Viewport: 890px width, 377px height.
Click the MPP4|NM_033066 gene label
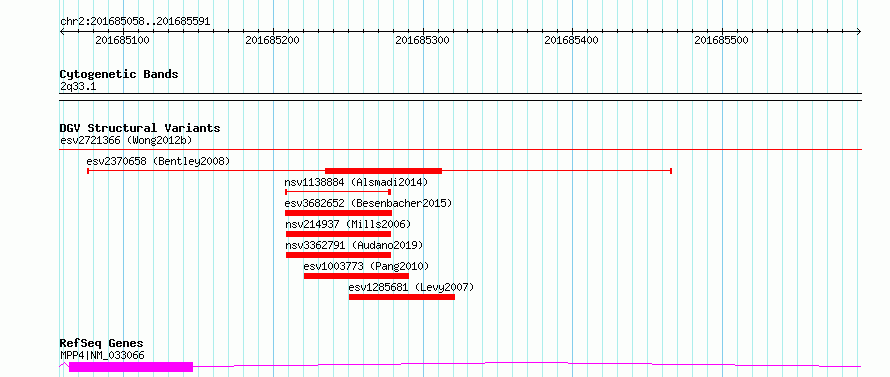(x=102, y=355)
